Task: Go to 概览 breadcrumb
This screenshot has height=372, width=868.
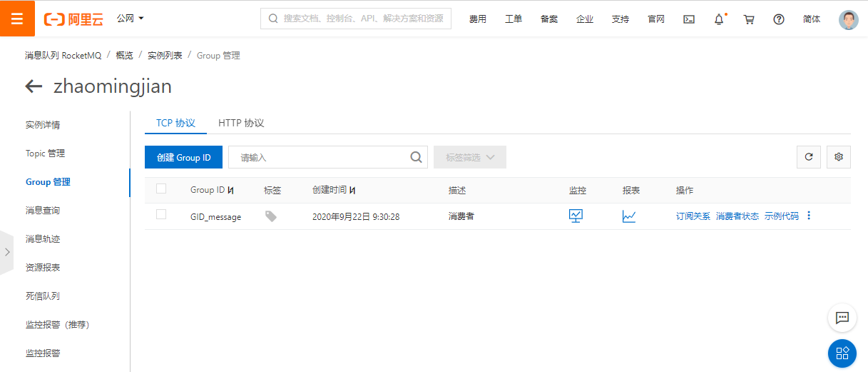Action: (x=125, y=55)
